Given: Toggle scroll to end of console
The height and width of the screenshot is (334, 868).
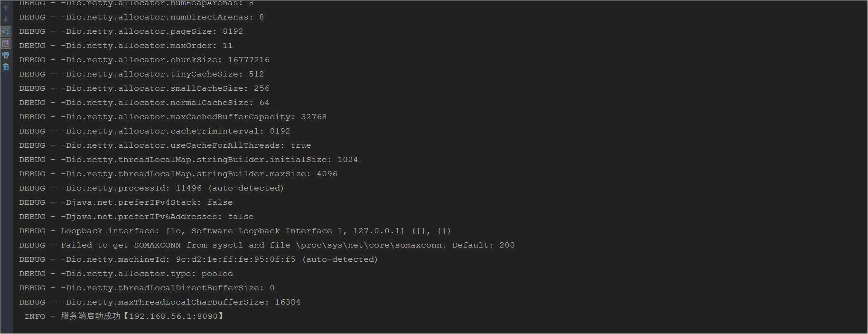Looking at the screenshot, I should (6, 43).
